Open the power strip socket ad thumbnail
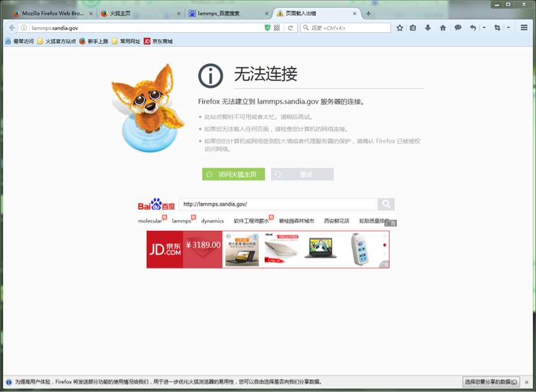 click(359, 249)
